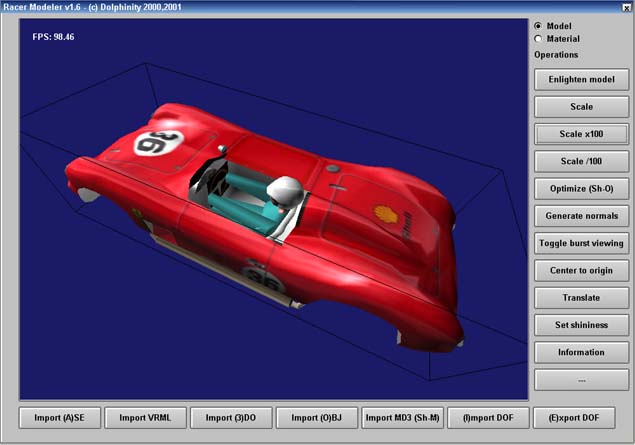Click Set shininess button
The width and height of the screenshot is (635, 445).
(581, 325)
